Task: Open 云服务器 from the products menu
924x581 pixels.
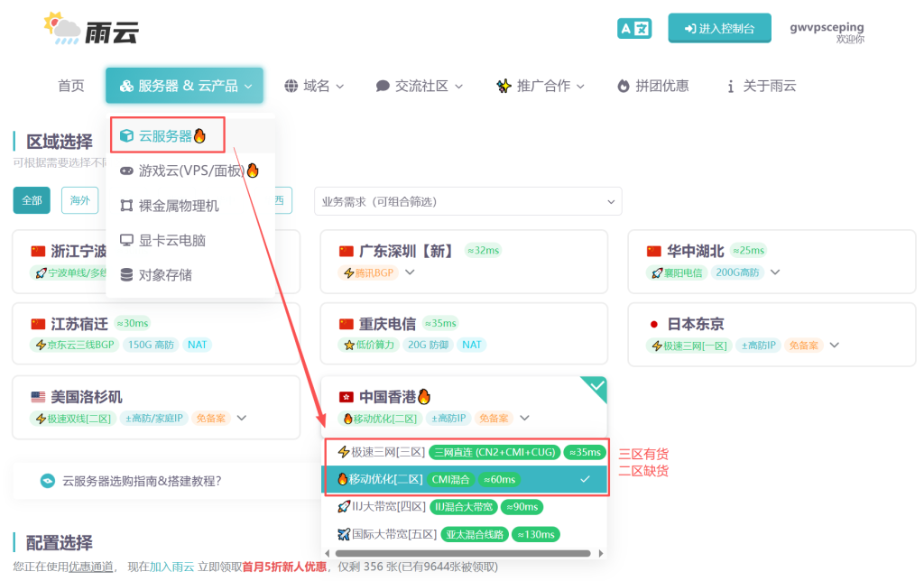Action: [166, 135]
